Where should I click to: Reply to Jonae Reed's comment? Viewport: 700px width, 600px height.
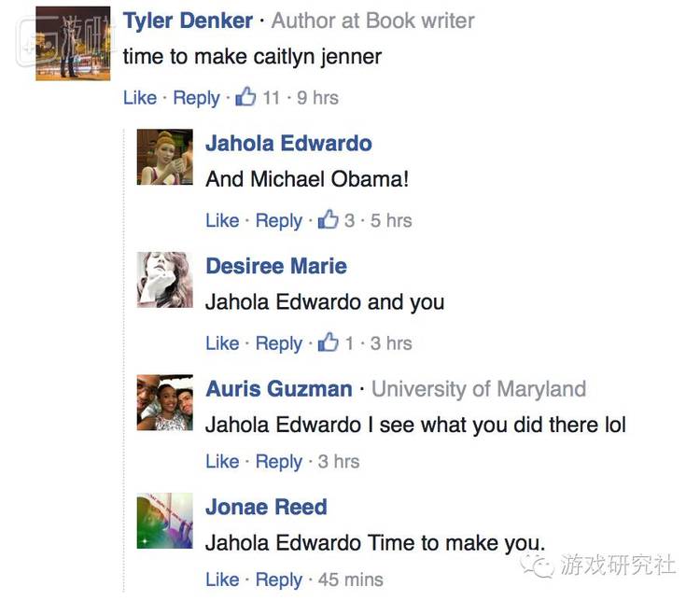point(278,580)
